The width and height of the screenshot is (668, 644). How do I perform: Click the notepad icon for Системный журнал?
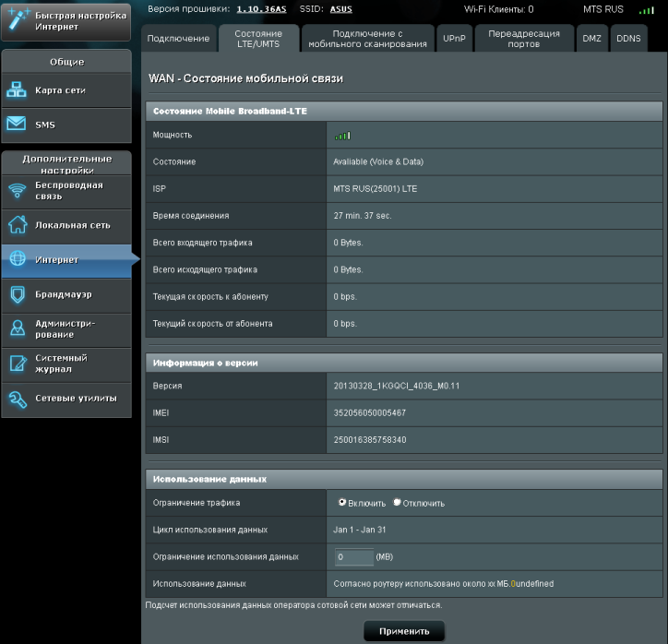18,364
